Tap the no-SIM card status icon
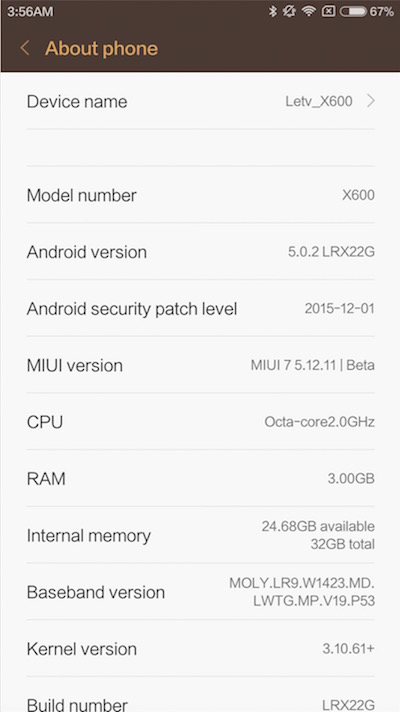The image size is (400, 712). tap(328, 11)
